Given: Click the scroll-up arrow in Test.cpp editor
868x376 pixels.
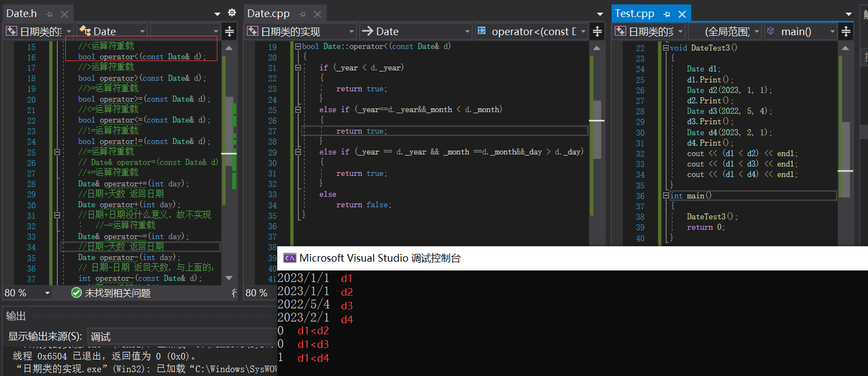Looking at the screenshot, I should pyautogui.click(x=845, y=48).
